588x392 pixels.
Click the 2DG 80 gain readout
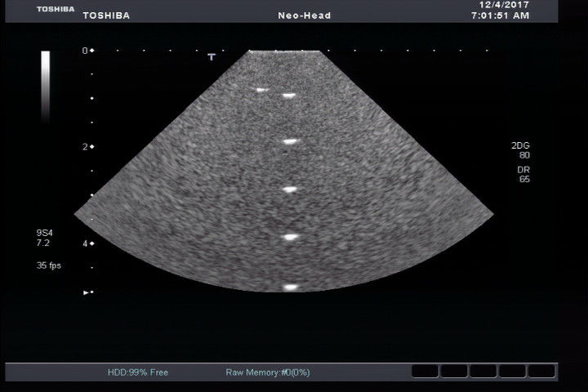pos(520,149)
